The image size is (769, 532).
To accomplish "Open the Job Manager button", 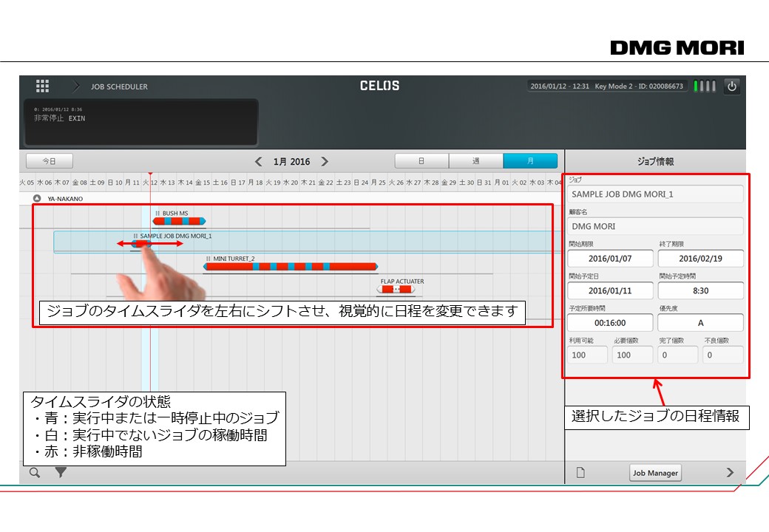I will click(x=655, y=473).
